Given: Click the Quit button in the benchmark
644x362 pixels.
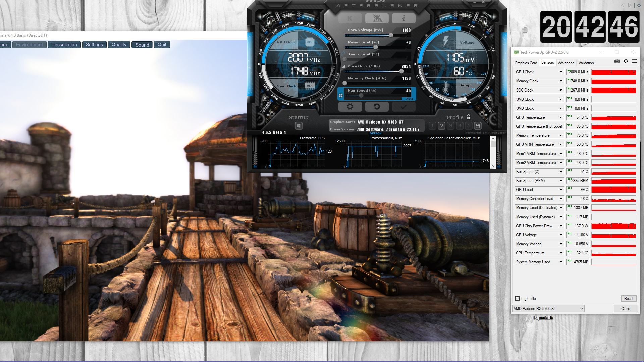Looking at the screenshot, I should 162,45.
